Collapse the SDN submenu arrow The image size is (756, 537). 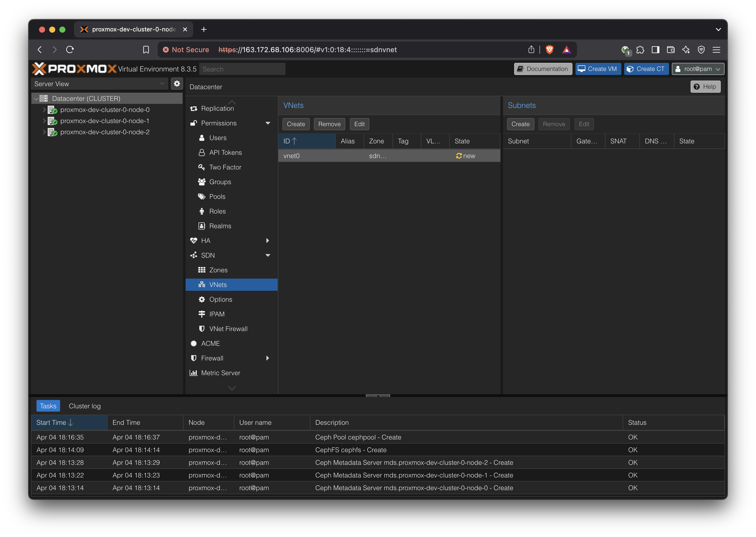(268, 255)
